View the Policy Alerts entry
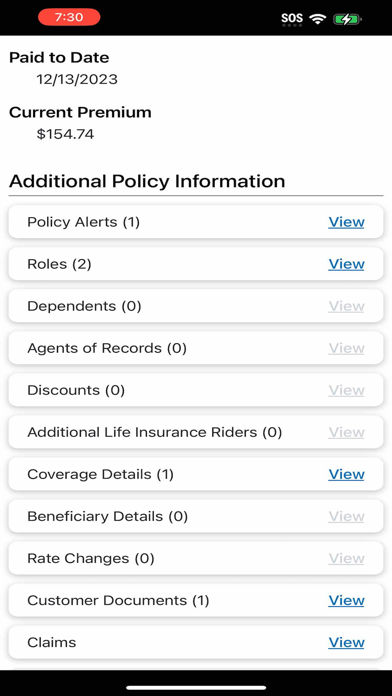Screen dimensions: 392x696 [x=346, y=222]
